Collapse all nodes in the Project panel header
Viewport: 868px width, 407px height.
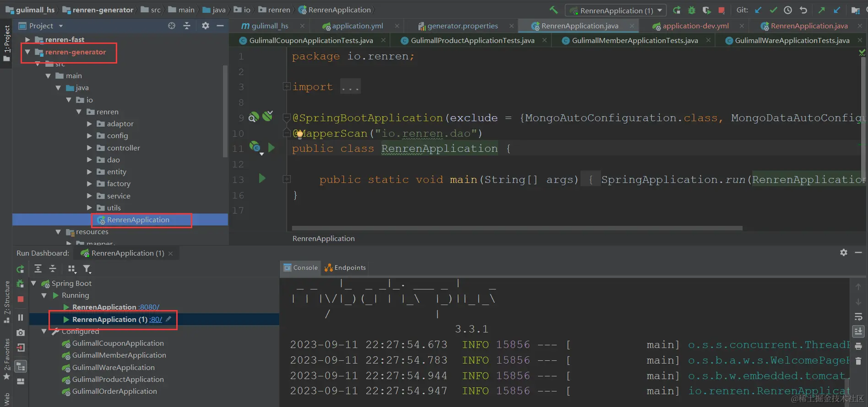187,26
